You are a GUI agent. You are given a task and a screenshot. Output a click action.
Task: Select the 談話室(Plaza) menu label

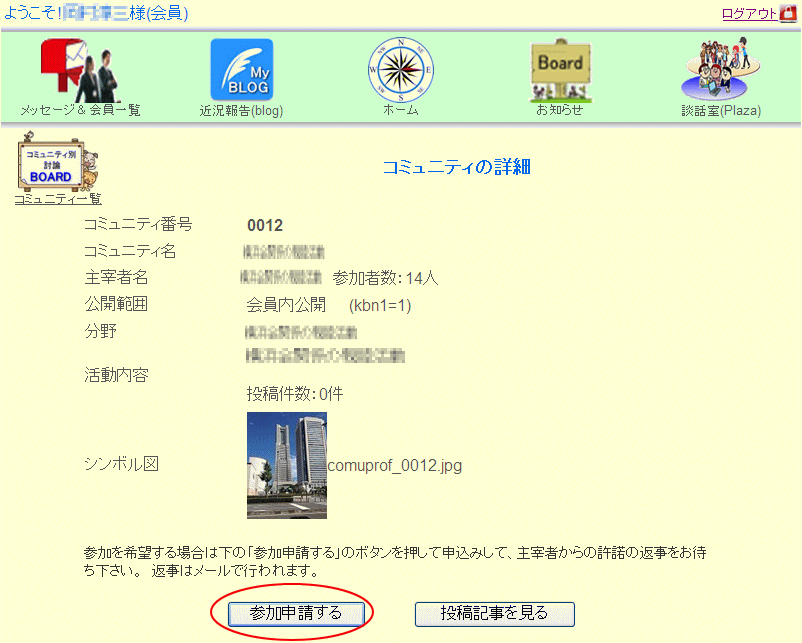click(720, 111)
